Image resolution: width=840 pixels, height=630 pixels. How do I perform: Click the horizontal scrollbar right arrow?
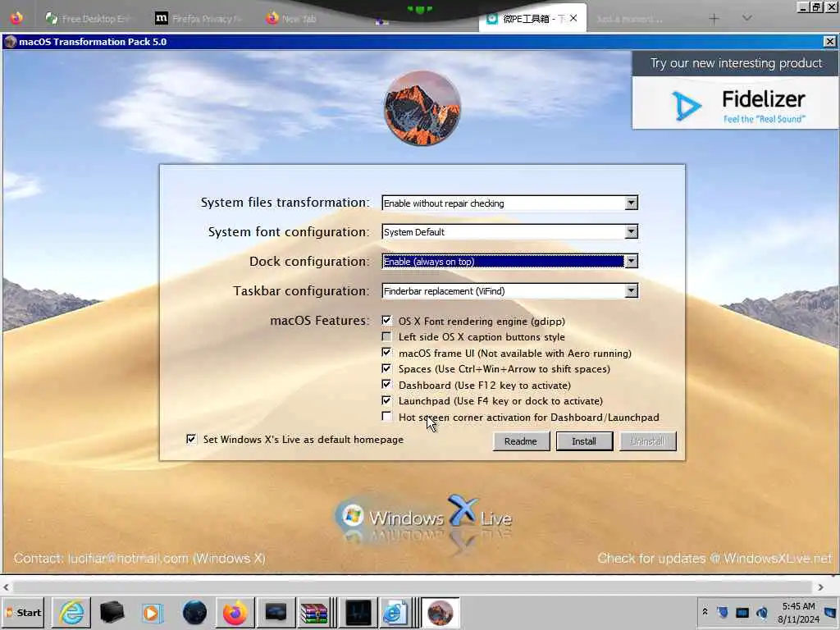[820, 587]
